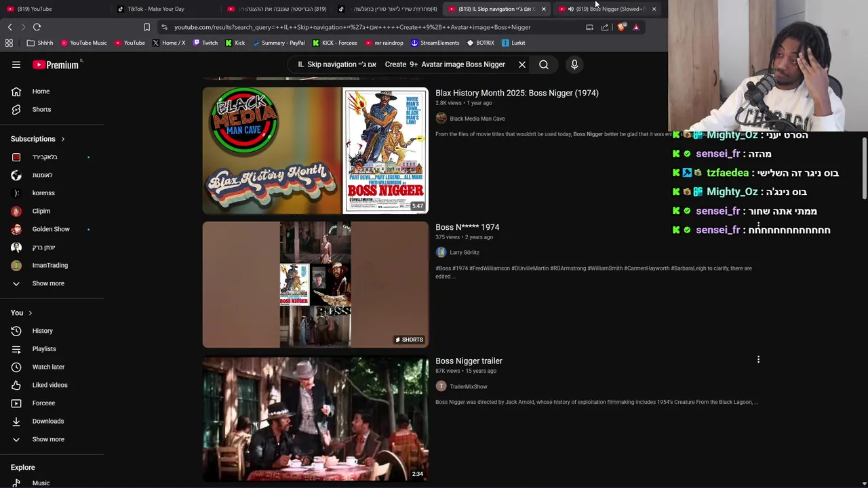Open the Forceee channel entry in sidebar

[x=52, y=403]
